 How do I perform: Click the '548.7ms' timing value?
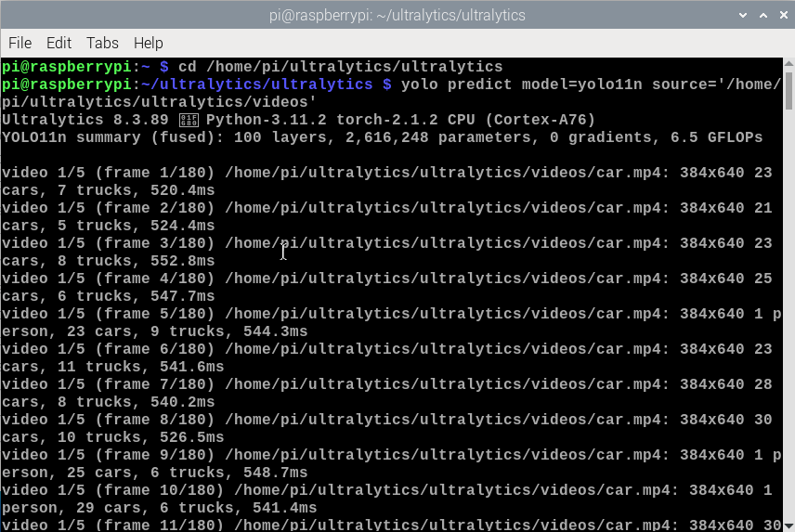pyautogui.click(x=275, y=473)
